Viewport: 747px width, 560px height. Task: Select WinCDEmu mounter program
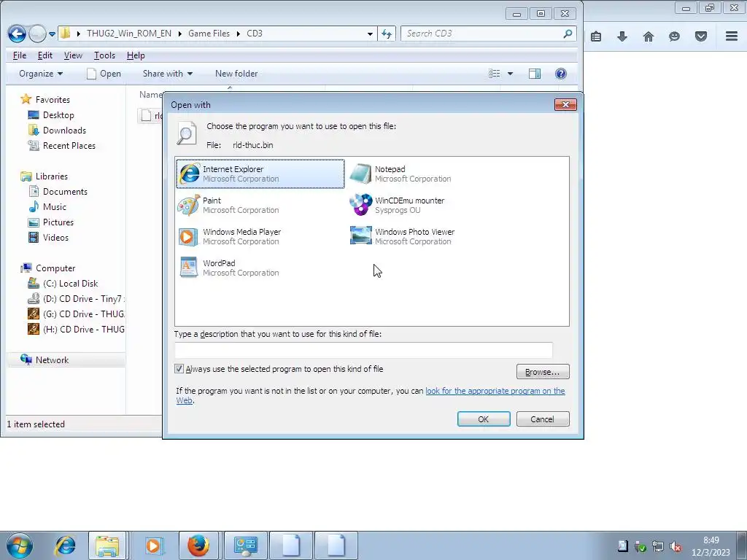[397, 205]
